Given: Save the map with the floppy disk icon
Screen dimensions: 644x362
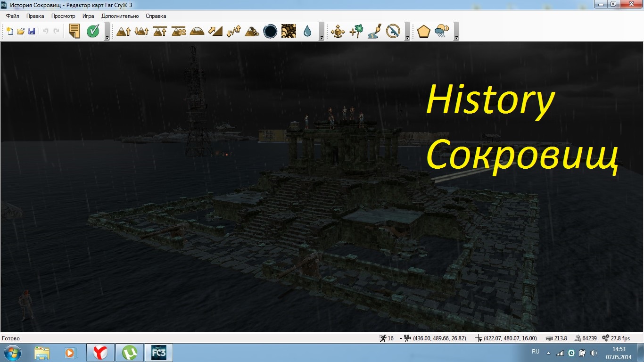Looking at the screenshot, I should point(32,31).
